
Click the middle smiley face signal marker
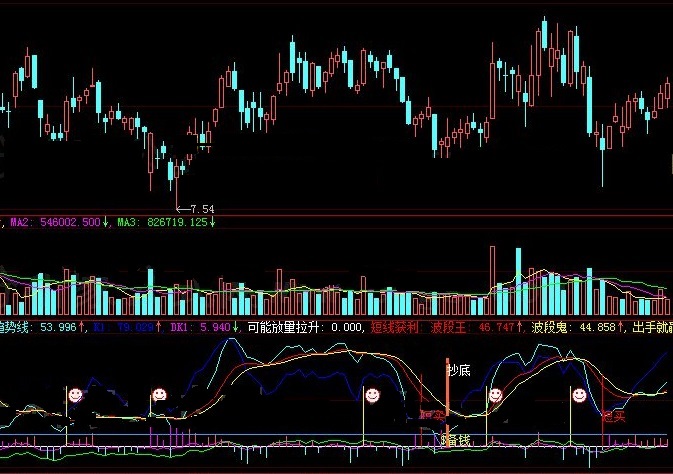click(x=372, y=395)
